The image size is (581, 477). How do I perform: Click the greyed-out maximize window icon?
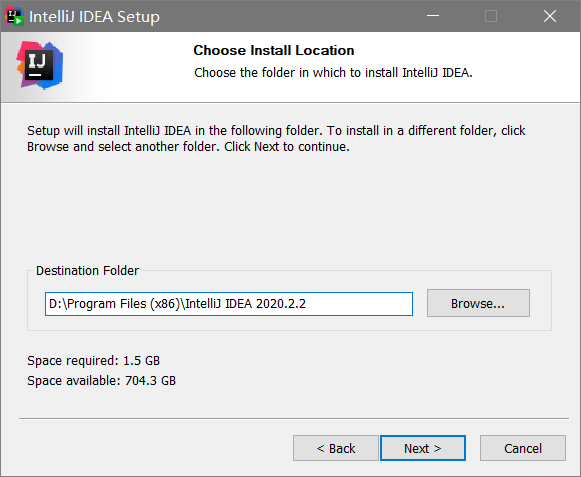click(491, 16)
